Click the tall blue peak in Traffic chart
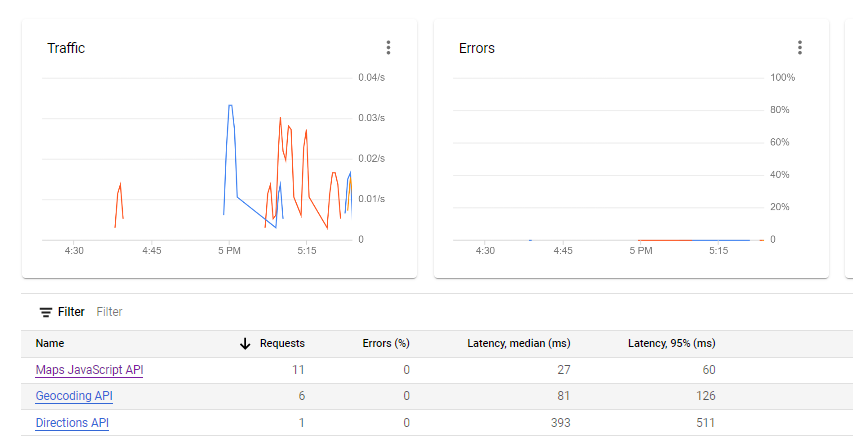The width and height of the screenshot is (853, 438). [231, 107]
